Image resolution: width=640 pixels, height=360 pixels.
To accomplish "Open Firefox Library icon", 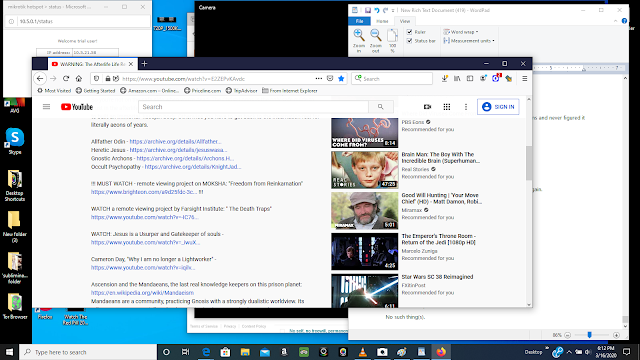I will tap(457, 78).
